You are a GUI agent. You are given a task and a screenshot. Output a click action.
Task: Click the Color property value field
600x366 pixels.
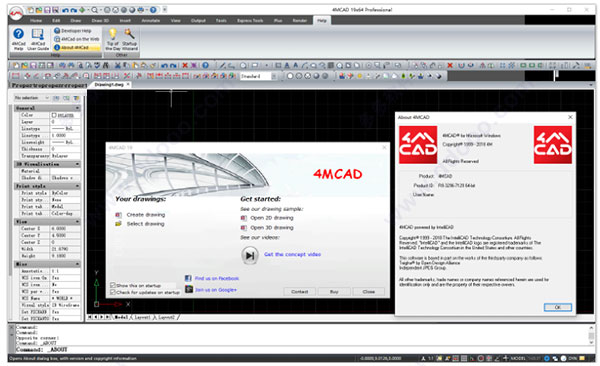[65, 115]
